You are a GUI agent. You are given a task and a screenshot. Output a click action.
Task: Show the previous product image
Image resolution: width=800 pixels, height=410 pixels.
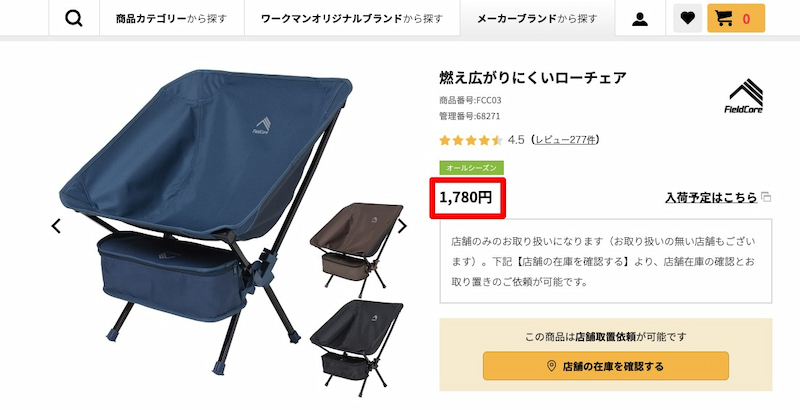tap(56, 226)
